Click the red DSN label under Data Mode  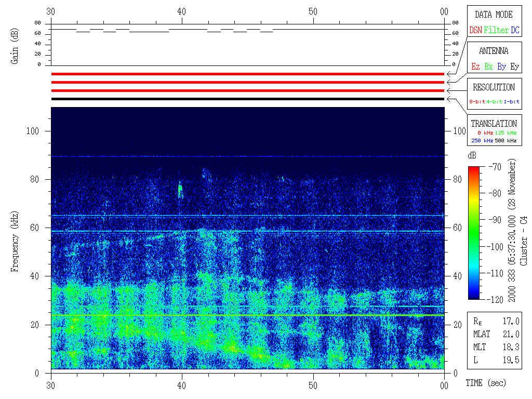point(475,31)
